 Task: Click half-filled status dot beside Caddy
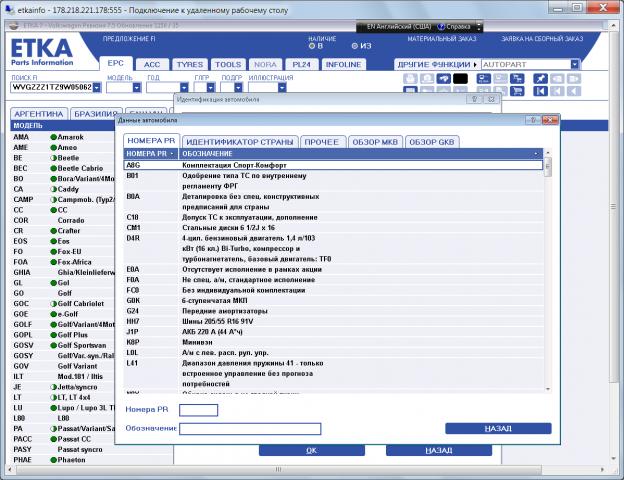[x=53, y=189]
